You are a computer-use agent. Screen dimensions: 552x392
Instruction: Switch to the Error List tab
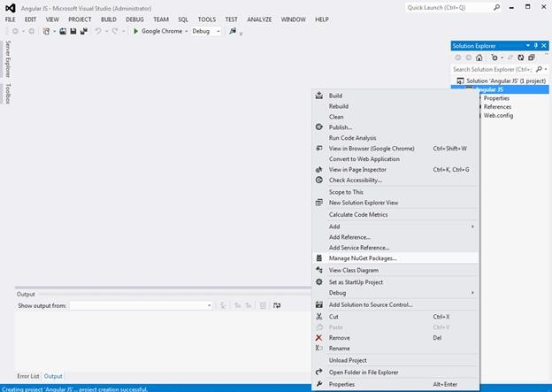(x=28, y=376)
